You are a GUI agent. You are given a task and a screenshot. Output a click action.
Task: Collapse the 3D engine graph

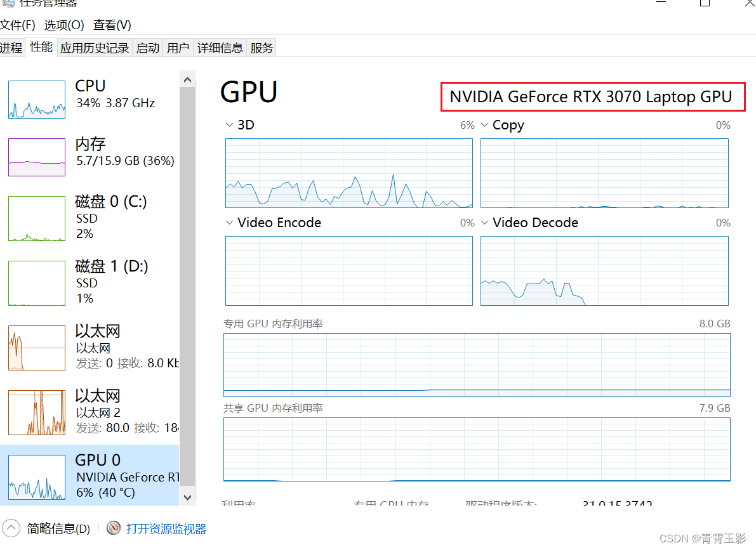point(229,124)
